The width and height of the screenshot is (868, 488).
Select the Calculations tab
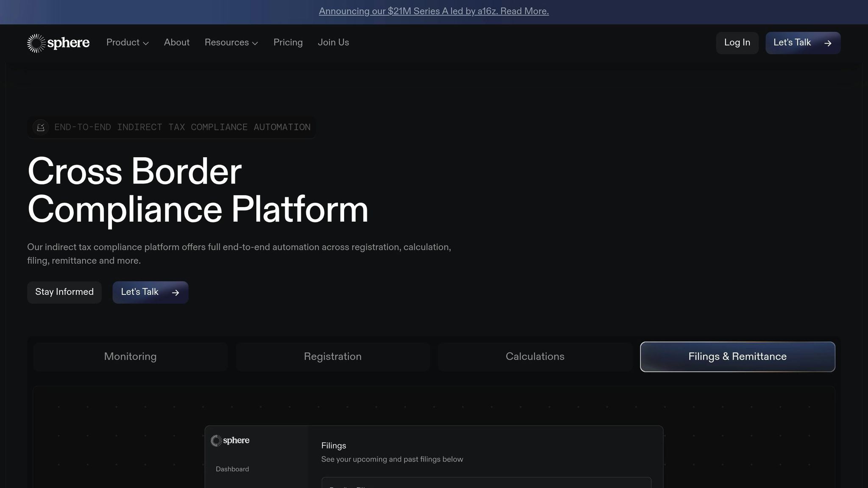tap(535, 357)
